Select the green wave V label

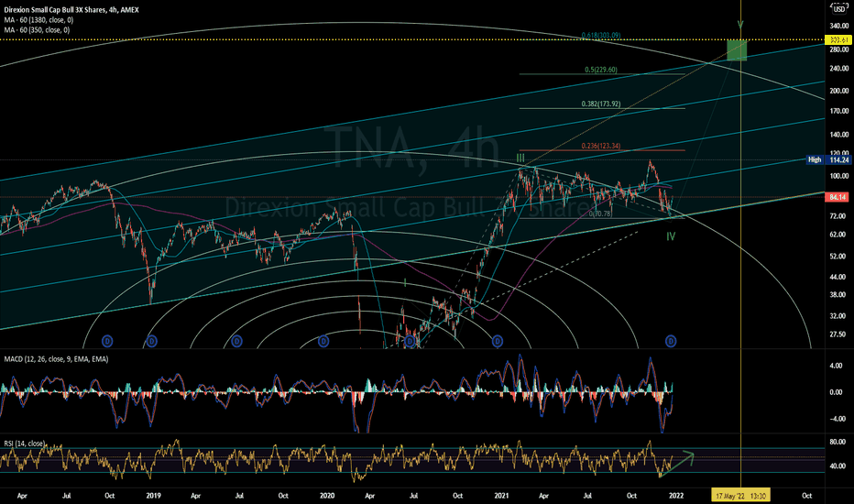click(x=740, y=25)
